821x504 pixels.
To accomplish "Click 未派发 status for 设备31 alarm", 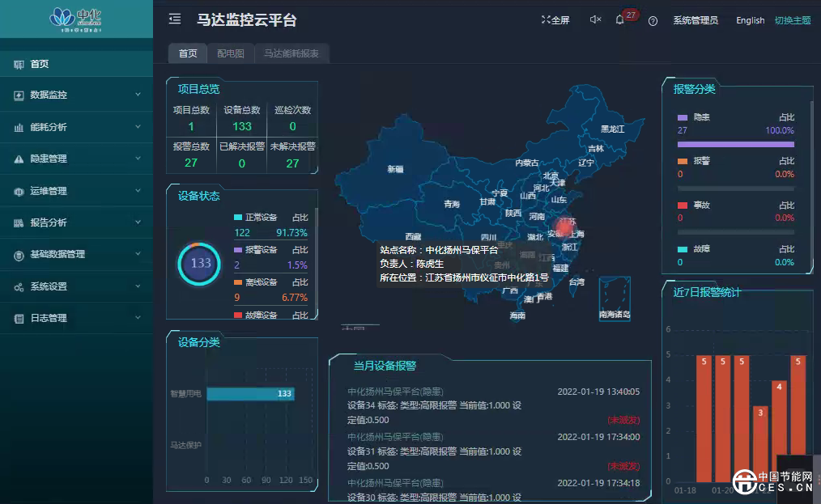I will coord(623,466).
